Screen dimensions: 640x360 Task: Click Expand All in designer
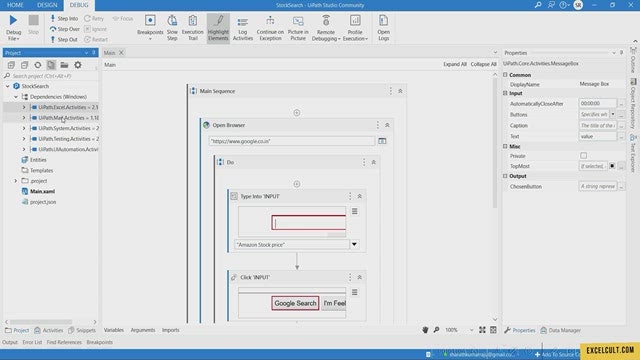455,64
